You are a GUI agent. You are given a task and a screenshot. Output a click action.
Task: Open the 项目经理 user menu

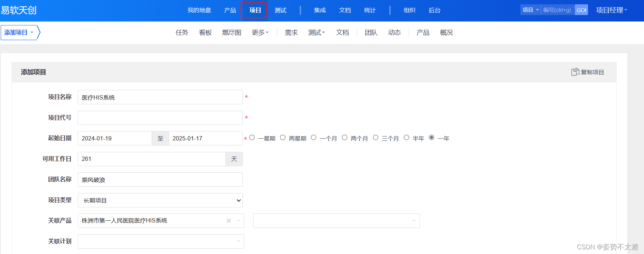612,10
